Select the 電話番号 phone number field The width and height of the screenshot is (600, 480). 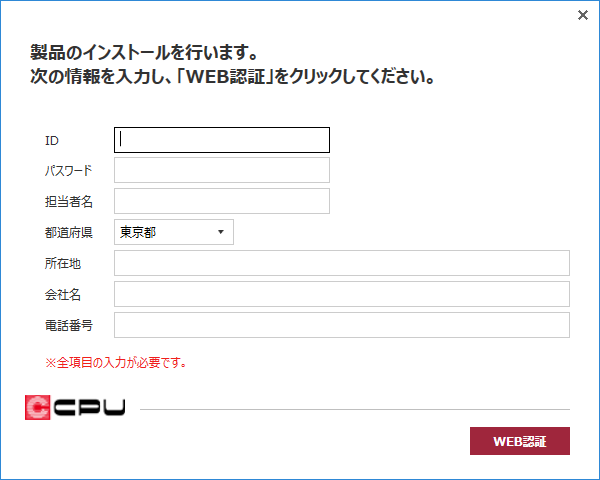point(342,325)
